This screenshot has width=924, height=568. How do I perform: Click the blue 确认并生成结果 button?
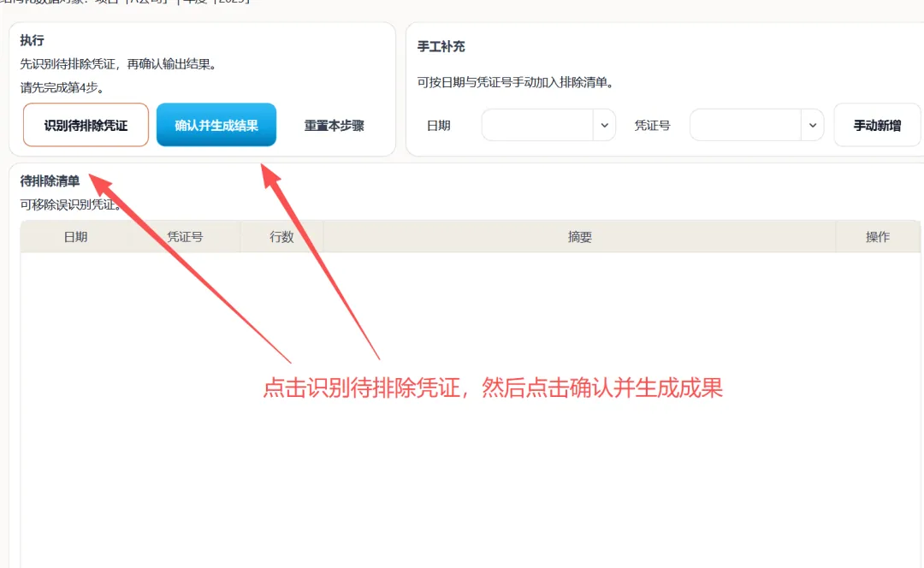point(216,125)
